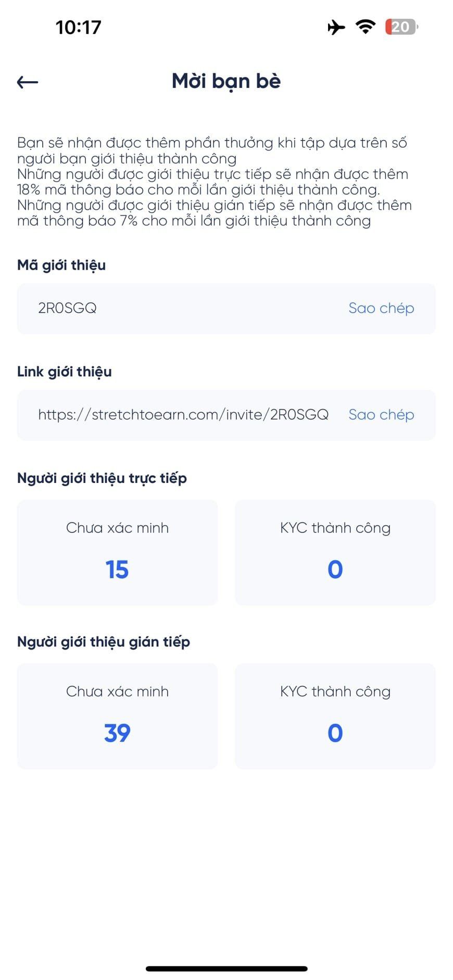Viewport: 453px width, 980px height.
Task: Tap the Wi-Fi status icon
Action: (x=366, y=27)
